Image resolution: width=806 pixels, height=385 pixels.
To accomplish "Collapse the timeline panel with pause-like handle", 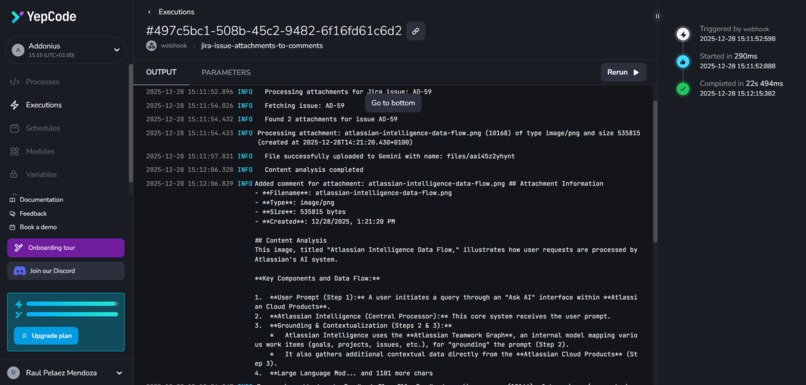I will point(657,16).
